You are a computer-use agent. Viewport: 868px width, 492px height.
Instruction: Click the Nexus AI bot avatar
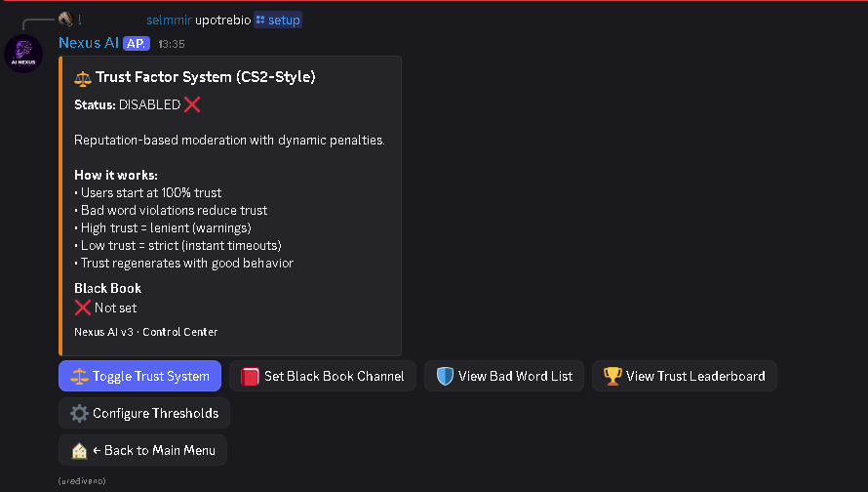pyautogui.click(x=24, y=54)
